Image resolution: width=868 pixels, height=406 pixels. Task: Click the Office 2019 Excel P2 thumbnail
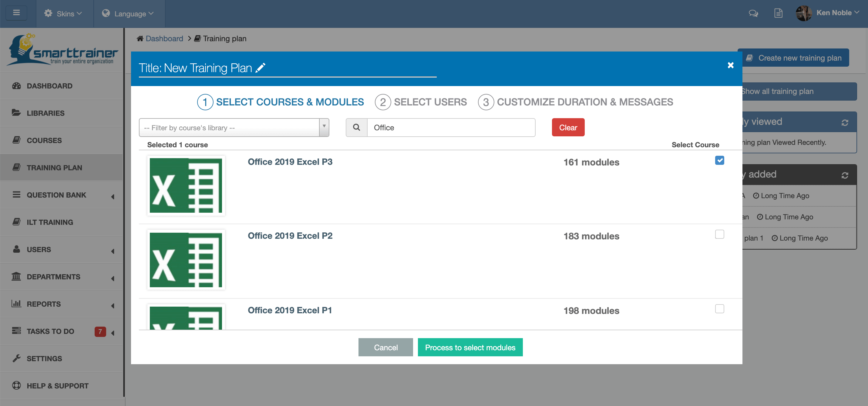pos(186,260)
